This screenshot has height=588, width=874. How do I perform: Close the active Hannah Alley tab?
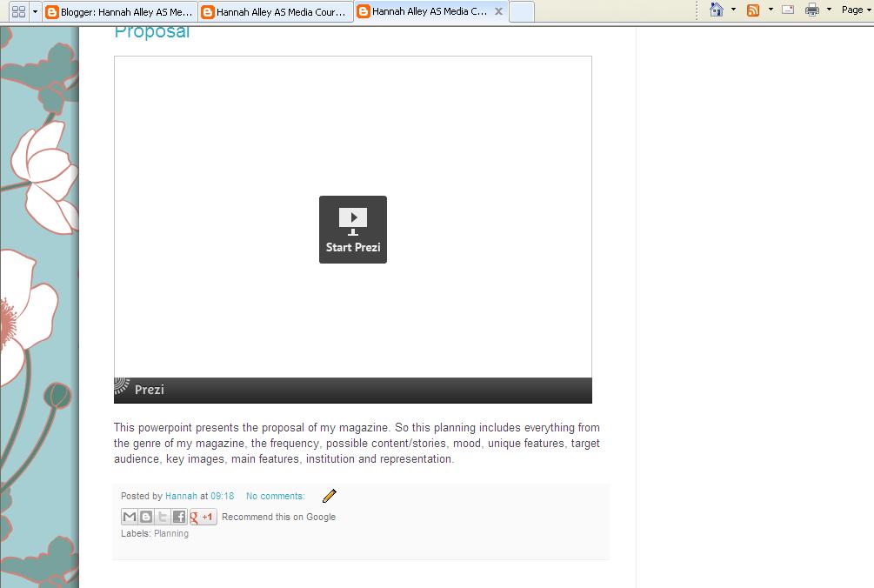tap(499, 11)
